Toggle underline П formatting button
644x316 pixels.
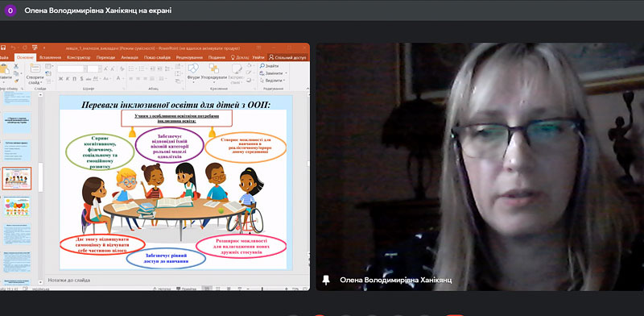73,78
